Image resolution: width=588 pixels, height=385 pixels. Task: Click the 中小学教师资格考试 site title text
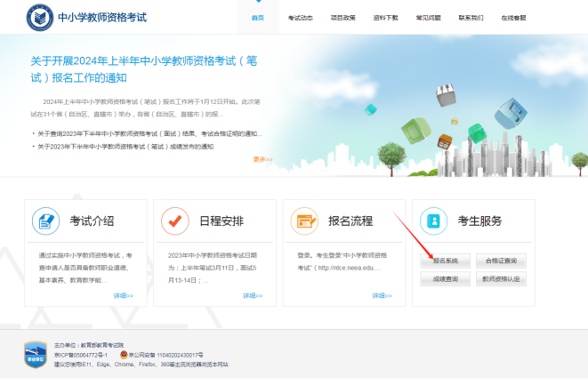point(102,17)
